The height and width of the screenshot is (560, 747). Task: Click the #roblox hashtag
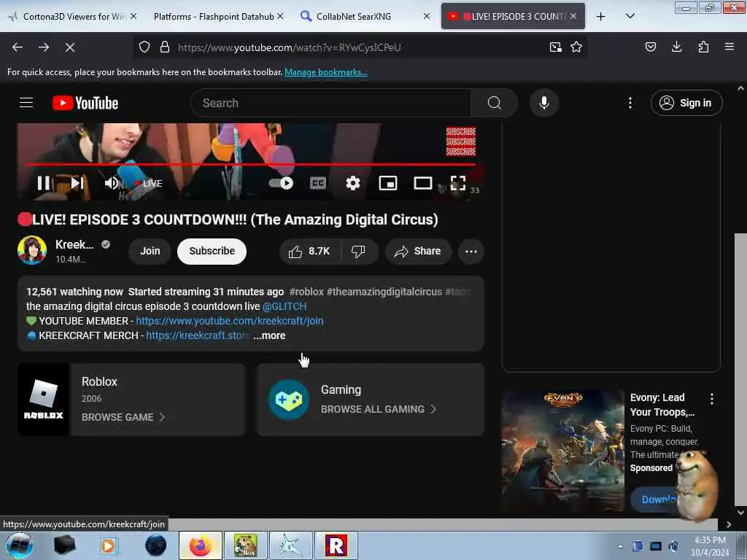click(x=306, y=292)
